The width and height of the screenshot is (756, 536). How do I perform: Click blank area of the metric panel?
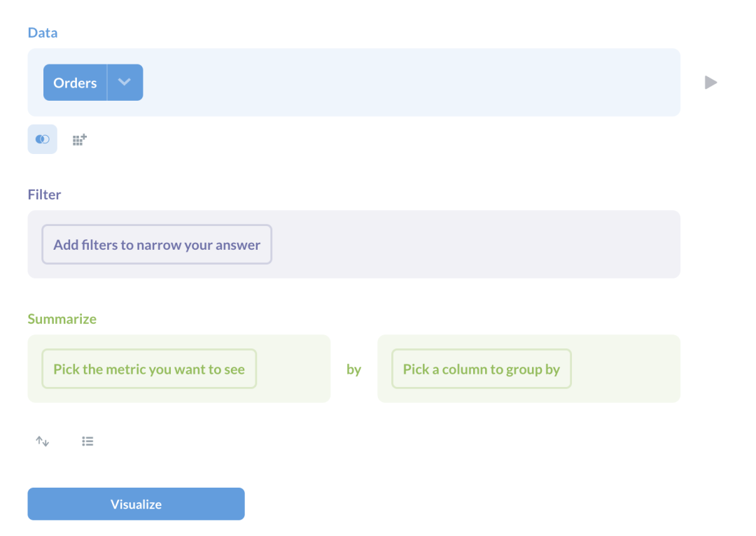coord(294,369)
